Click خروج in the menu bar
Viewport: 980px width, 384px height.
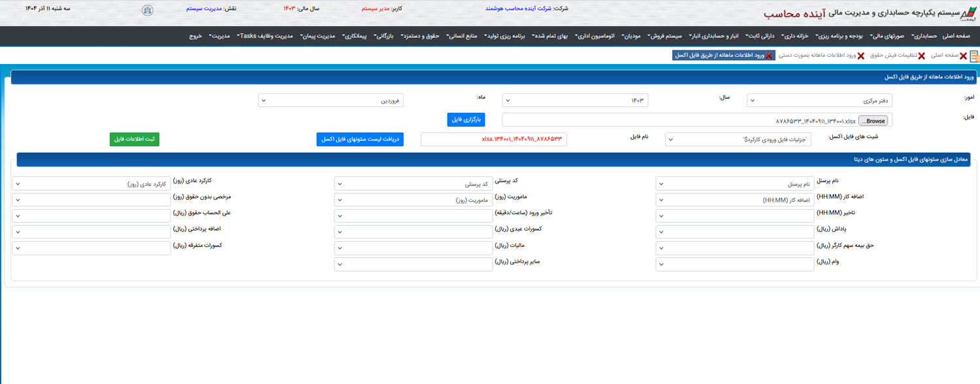(x=196, y=36)
